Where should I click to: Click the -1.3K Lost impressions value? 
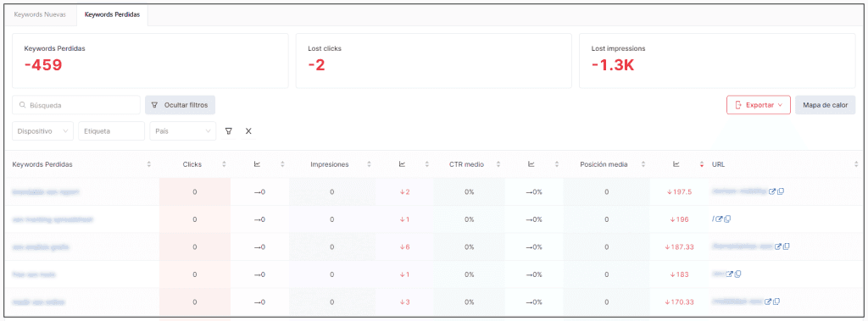[612, 65]
